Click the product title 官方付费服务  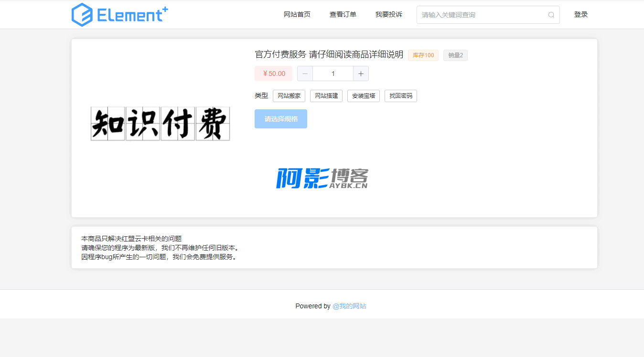329,54
